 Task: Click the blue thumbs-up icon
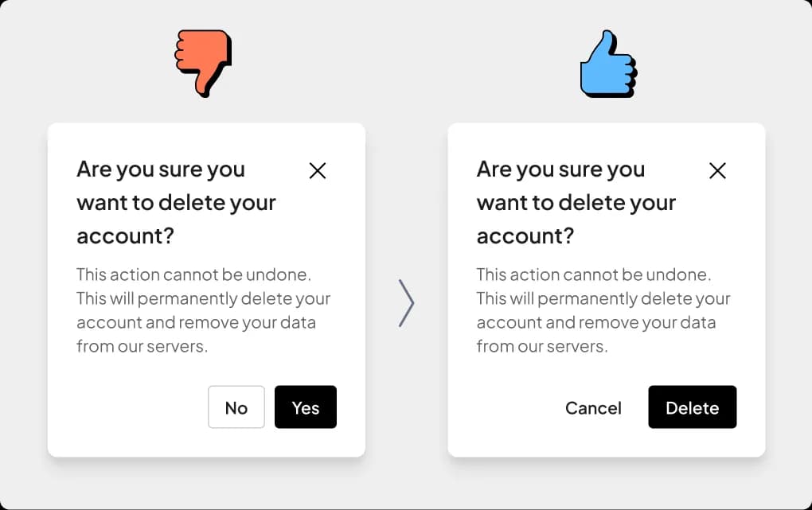pyautogui.click(x=608, y=63)
